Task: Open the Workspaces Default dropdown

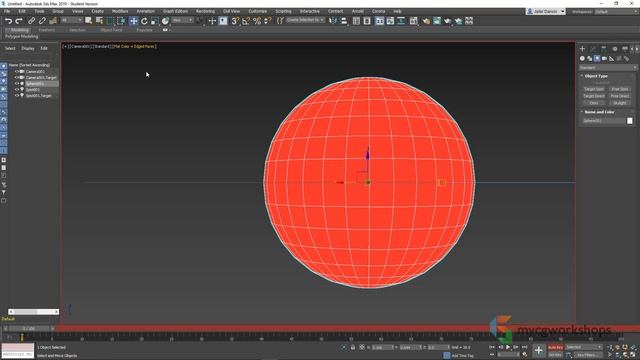Action: tap(616, 11)
